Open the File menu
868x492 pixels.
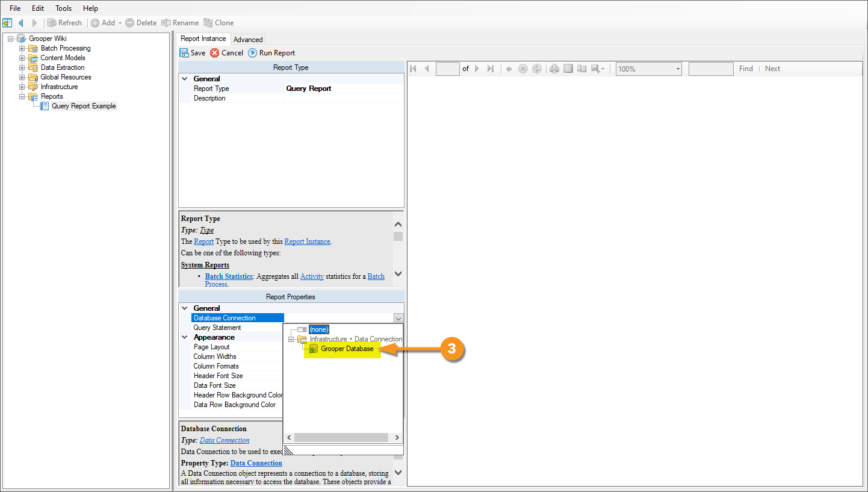point(15,8)
